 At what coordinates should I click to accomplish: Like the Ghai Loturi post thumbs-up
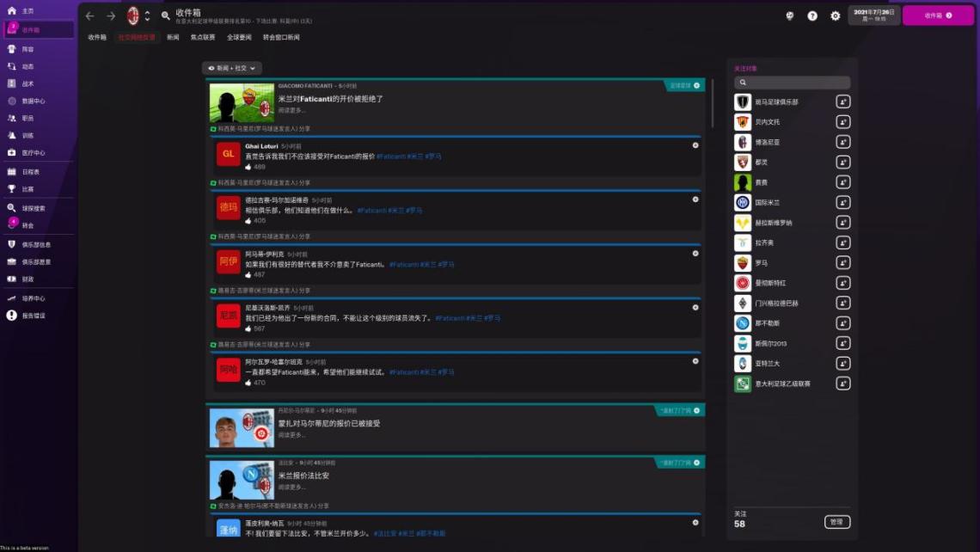point(248,167)
